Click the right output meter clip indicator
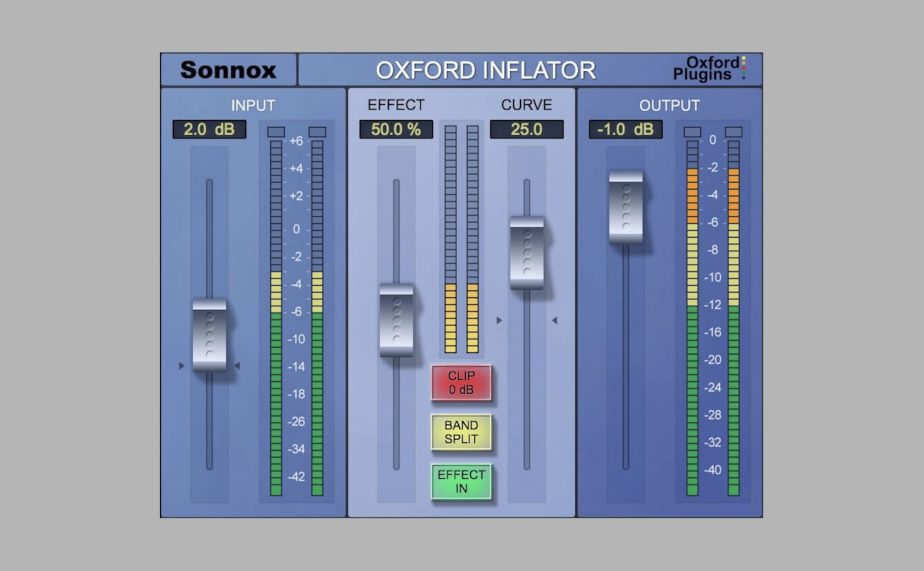This screenshot has height=571, width=924. pos(733,132)
